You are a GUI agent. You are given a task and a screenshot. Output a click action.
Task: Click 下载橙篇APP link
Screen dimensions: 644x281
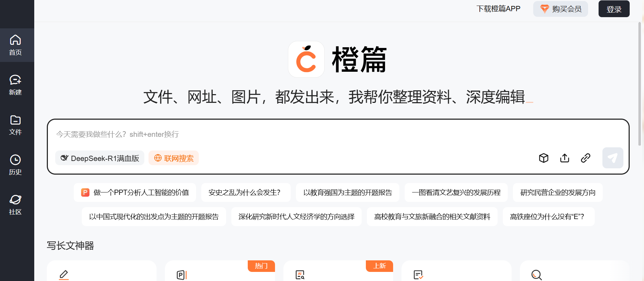498,9
